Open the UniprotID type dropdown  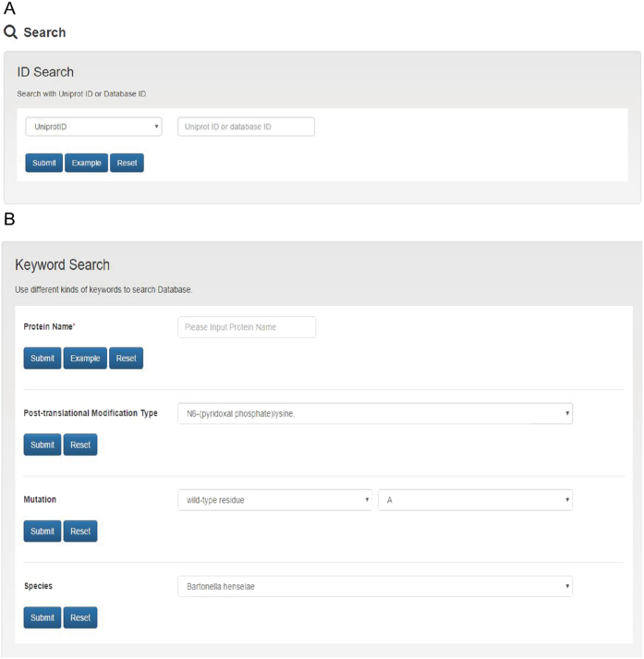pyautogui.click(x=93, y=127)
